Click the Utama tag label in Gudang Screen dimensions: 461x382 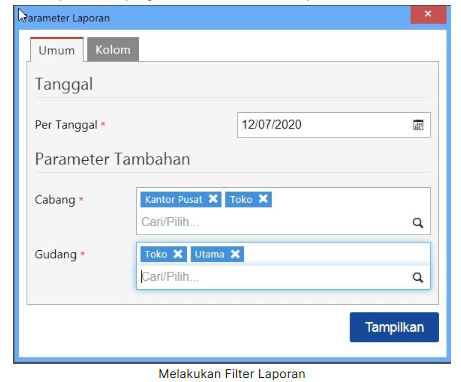click(x=210, y=254)
